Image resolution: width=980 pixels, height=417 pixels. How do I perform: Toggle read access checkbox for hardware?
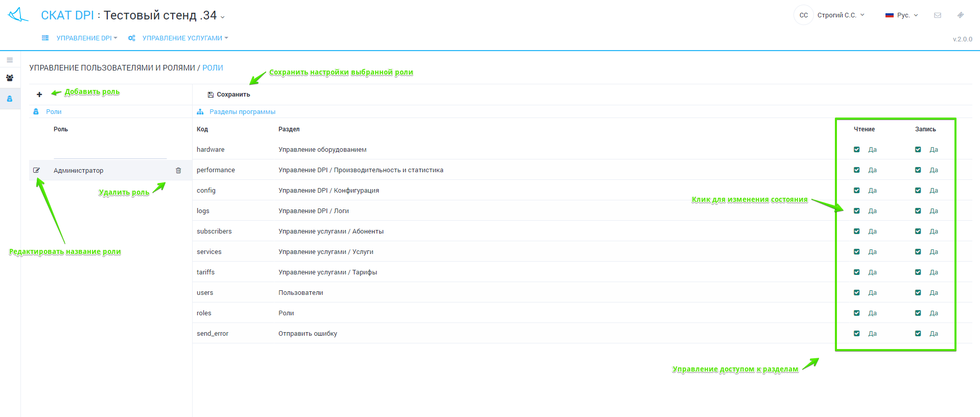[857, 150]
